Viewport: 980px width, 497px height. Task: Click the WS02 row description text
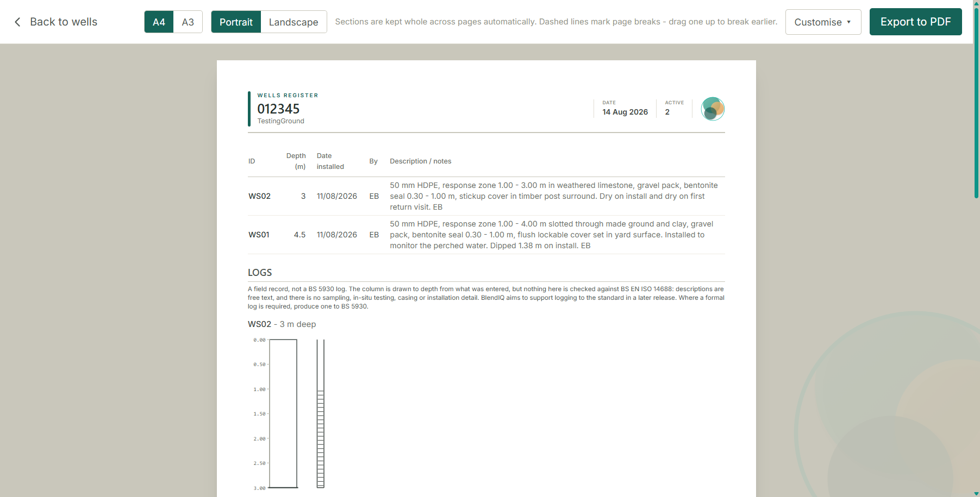pos(554,196)
